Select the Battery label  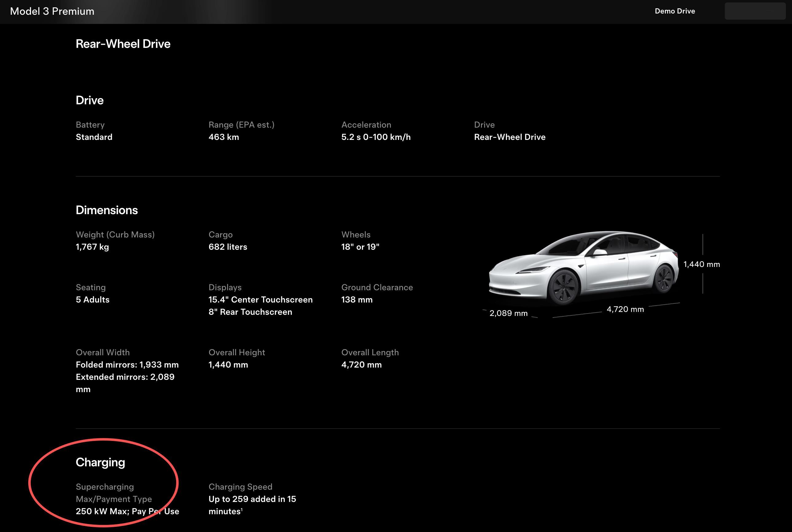click(90, 125)
